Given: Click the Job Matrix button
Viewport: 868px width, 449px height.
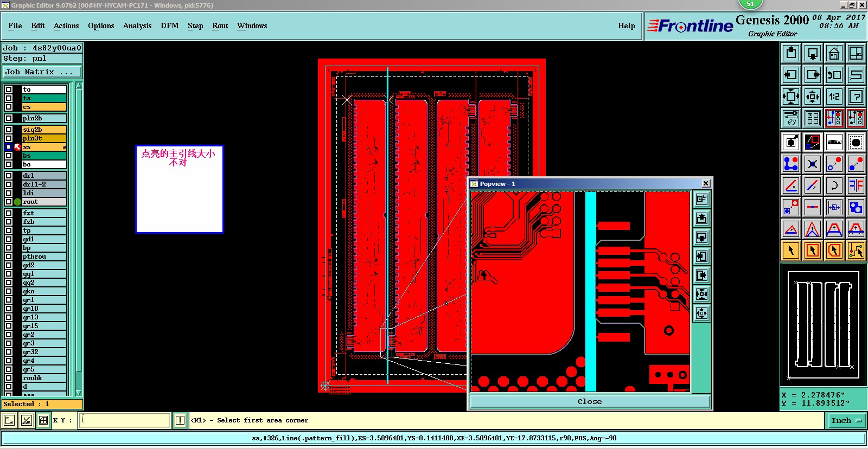Looking at the screenshot, I should click(x=42, y=72).
